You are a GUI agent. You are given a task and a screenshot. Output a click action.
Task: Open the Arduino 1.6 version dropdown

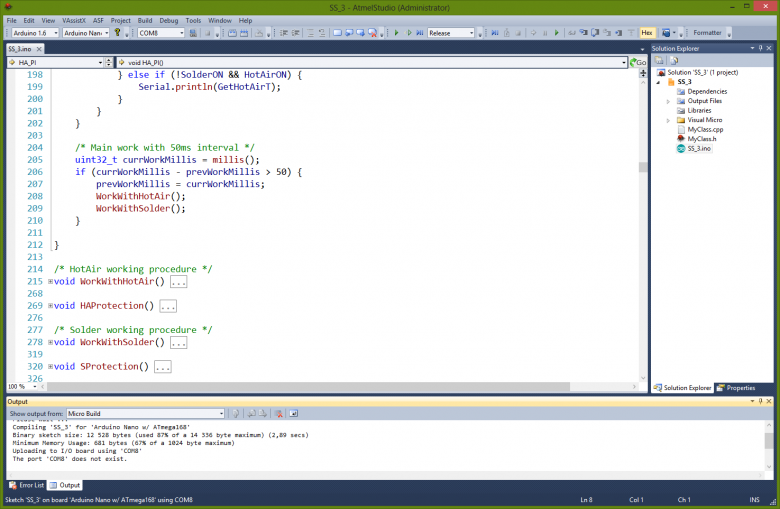[x=34, y=33]
